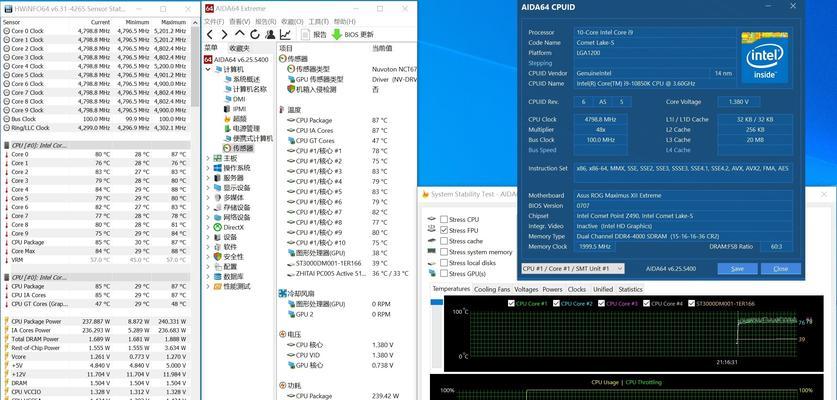Viewport: 837px width, 400px height.
Task: Click the flame icon of System Stability Test
Action: point(425,194)
